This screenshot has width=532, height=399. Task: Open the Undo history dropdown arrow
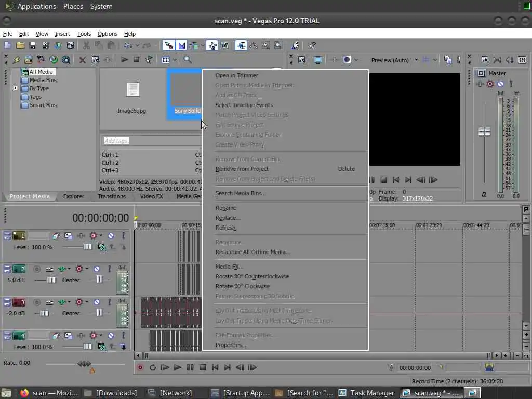[x=137, y=45]
